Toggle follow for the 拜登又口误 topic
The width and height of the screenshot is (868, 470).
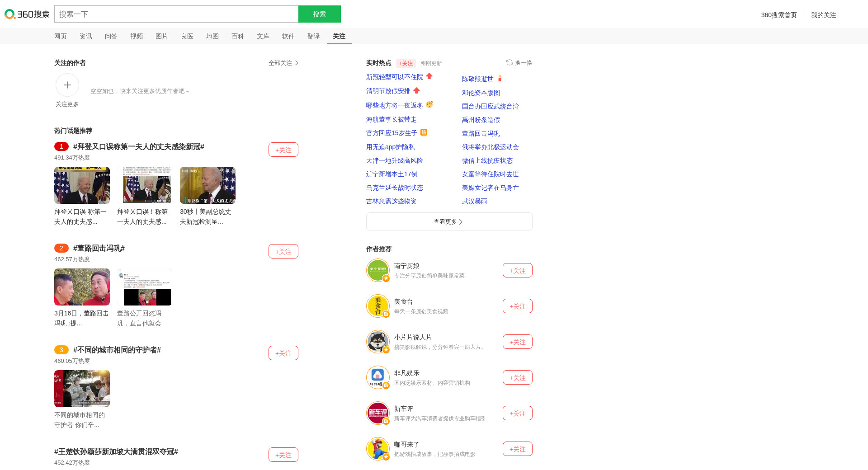coord(283,150)
